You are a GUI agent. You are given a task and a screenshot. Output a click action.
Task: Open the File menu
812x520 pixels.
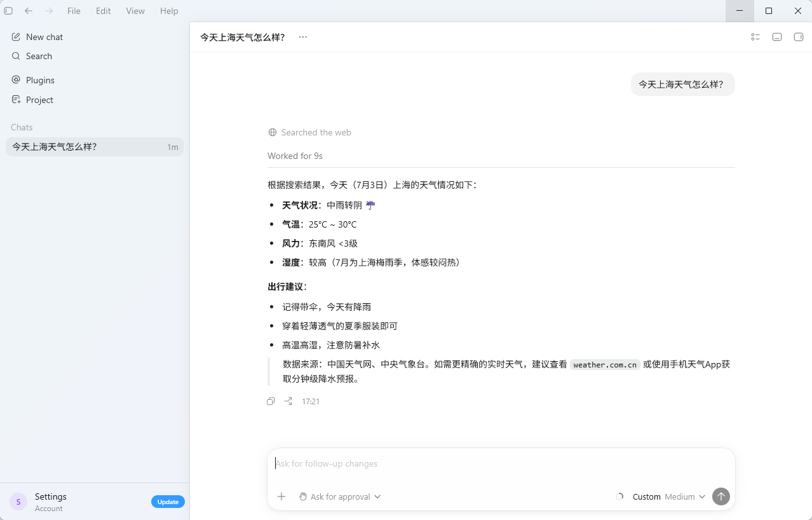(74, 11)
